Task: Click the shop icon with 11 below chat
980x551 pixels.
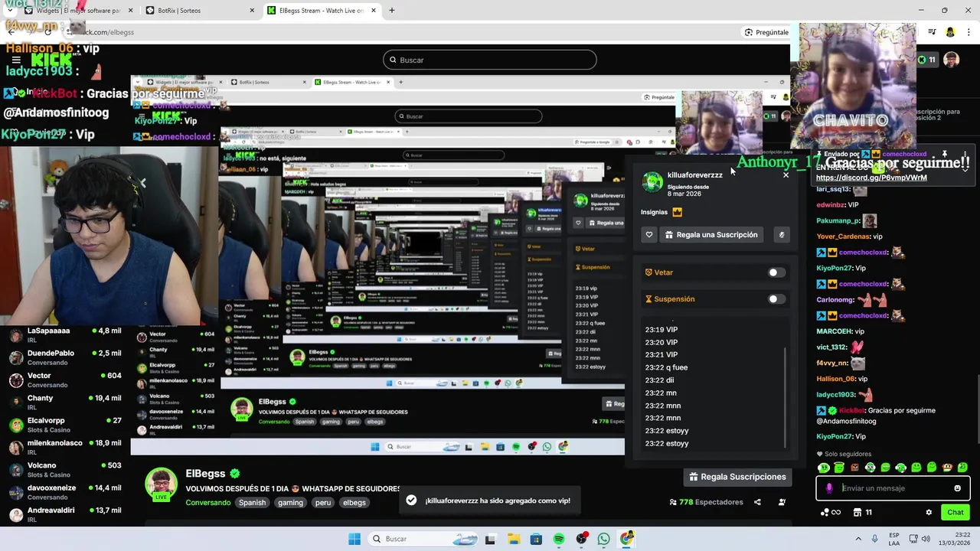Action: [x=863, y=513]
